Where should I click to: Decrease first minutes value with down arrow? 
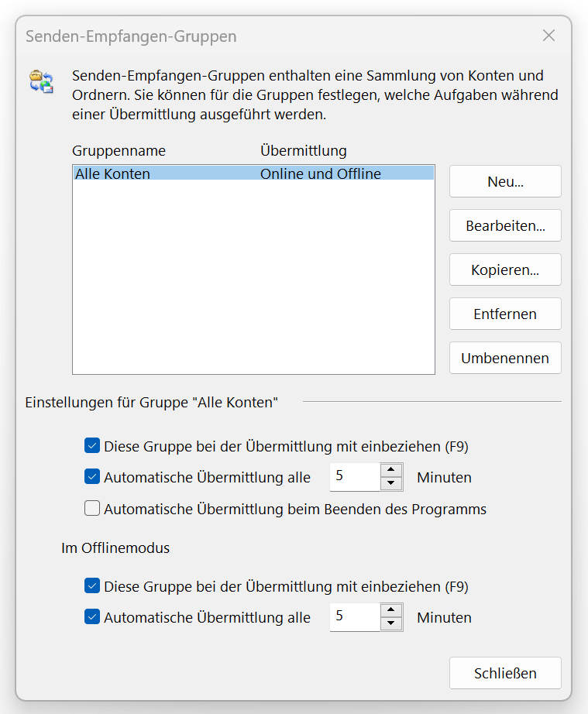(392, 484)
